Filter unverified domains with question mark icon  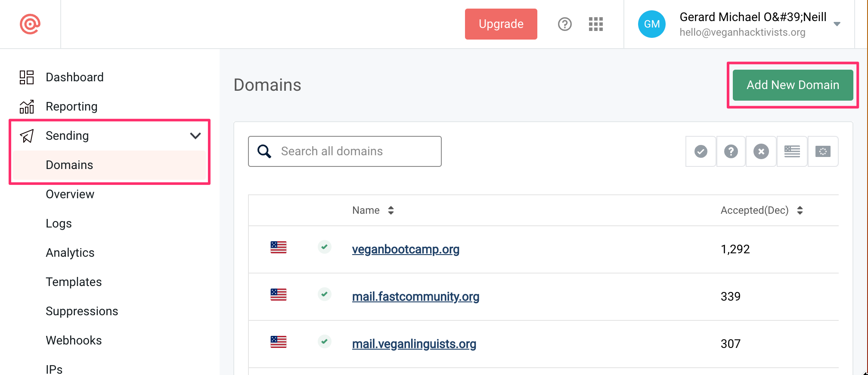click(x=731, y=151)
